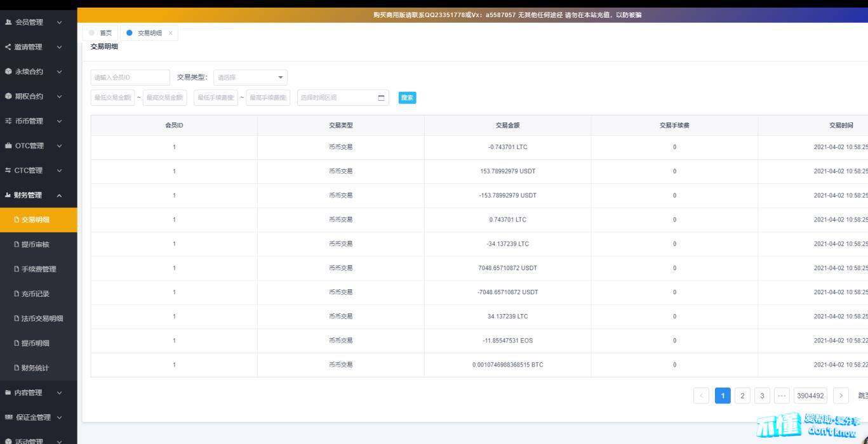Open 提币审核 in the sidebar
This screenshot has width=868, height=444.
[36, 244]
